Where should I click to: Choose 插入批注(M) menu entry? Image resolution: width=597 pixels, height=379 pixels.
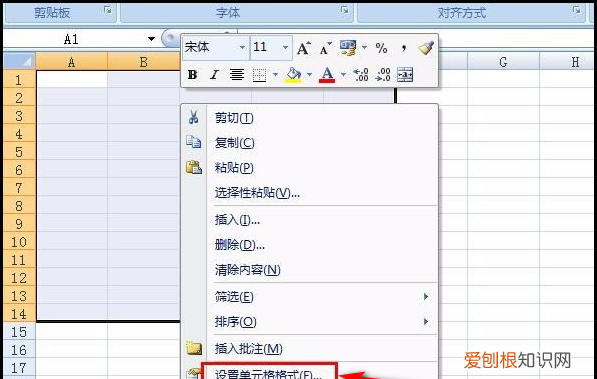(249, 349)
